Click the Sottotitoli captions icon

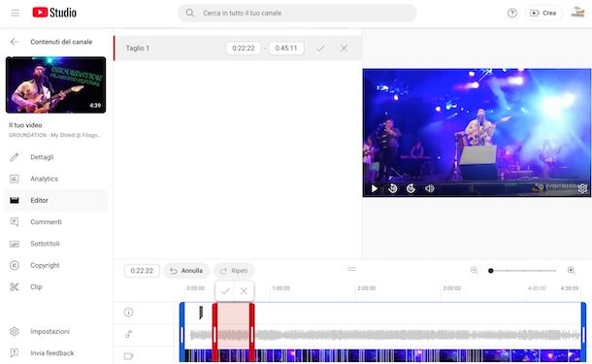click(x=15, y=244)
